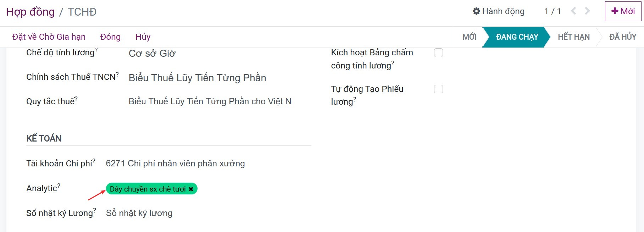644x232 pixels.
Task: View the help tooltip on Sổ nhật ký Lương
Action: 94,210
